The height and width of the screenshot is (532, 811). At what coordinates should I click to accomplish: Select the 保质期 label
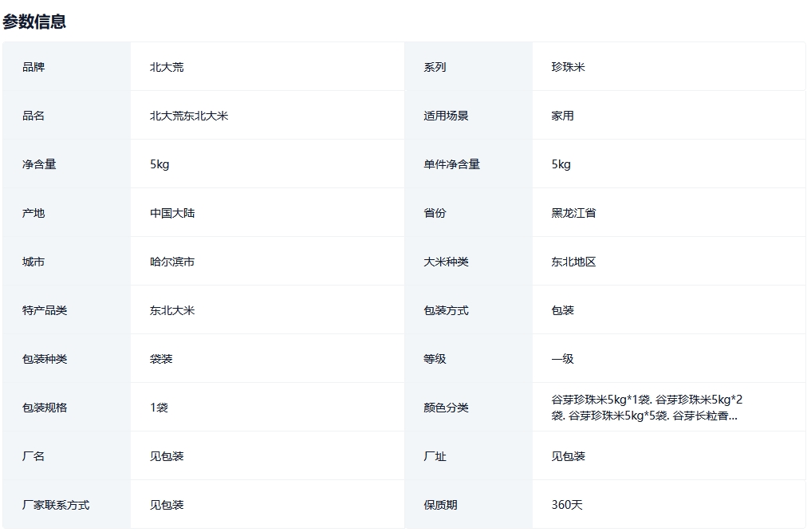[440, 505]
